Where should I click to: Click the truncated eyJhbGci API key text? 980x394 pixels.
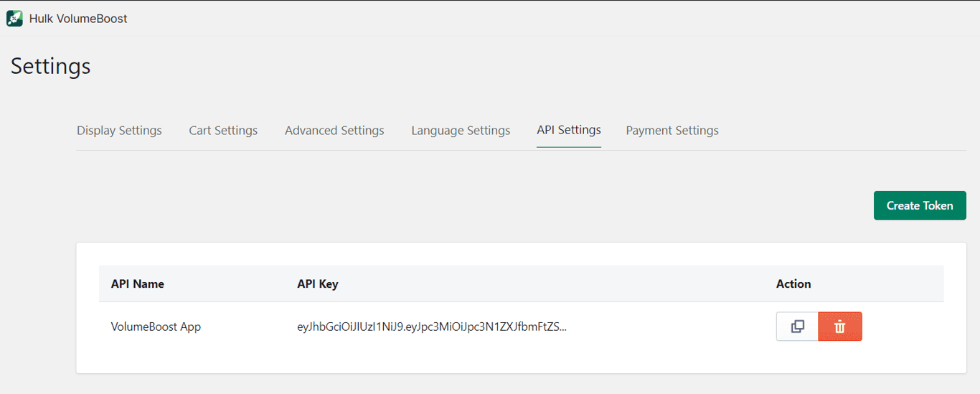[x=431, y=327]
